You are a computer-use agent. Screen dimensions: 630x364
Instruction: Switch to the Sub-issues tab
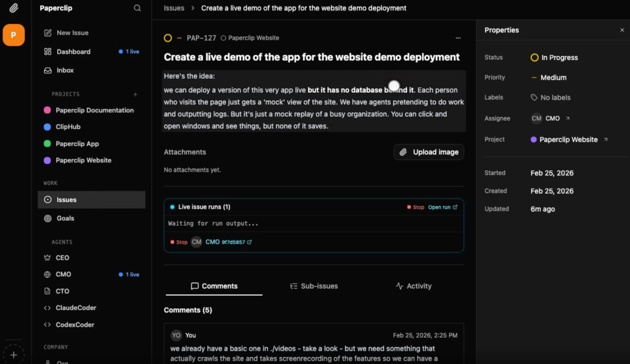(x=314, y=286)
